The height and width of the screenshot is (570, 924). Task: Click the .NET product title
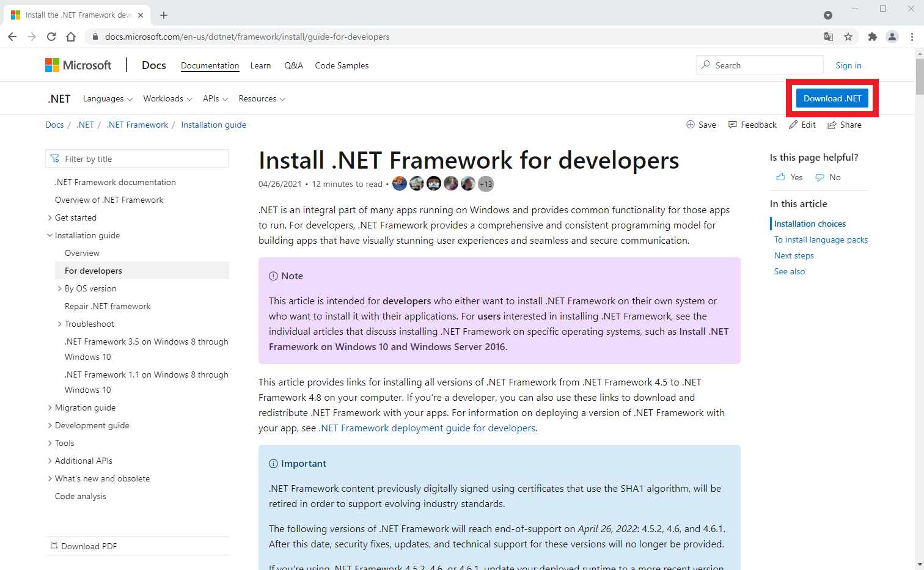[59, 98]
